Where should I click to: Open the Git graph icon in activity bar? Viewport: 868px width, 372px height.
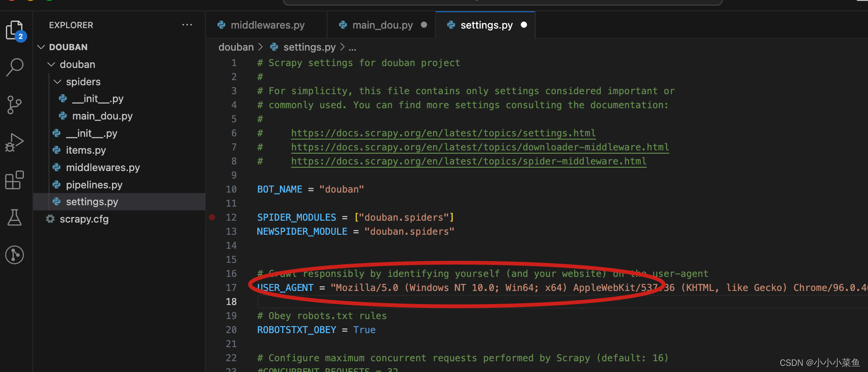[x=15, y=255]
